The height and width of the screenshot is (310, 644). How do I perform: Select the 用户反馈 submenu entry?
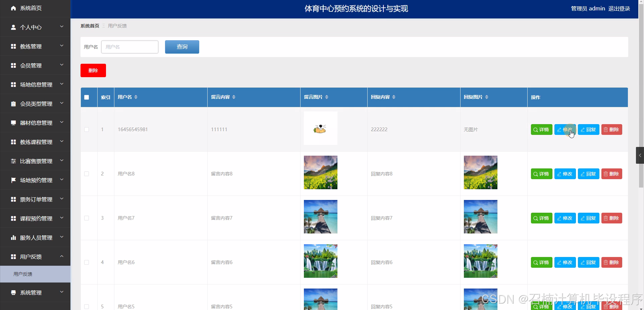click(x=35, y=274)
